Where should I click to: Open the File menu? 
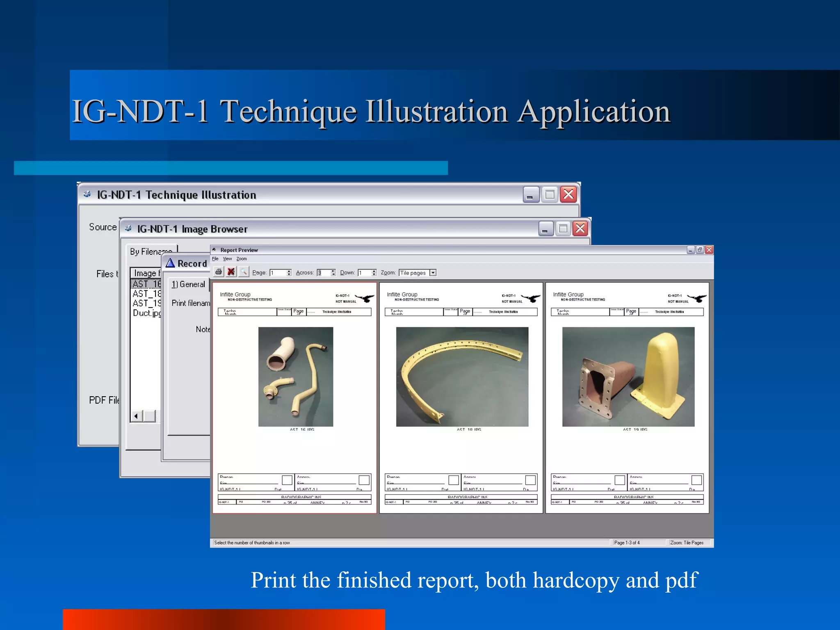point(215,259)
